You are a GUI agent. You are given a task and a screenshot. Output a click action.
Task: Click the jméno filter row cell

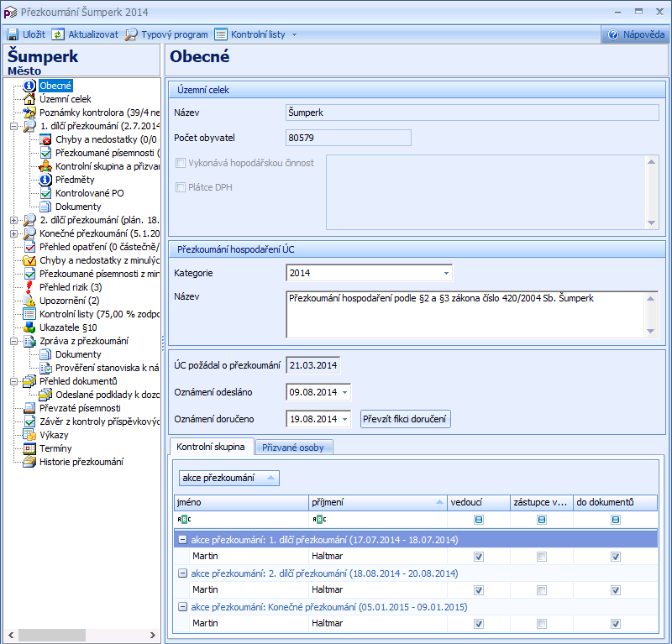click(x=242, y=519)
